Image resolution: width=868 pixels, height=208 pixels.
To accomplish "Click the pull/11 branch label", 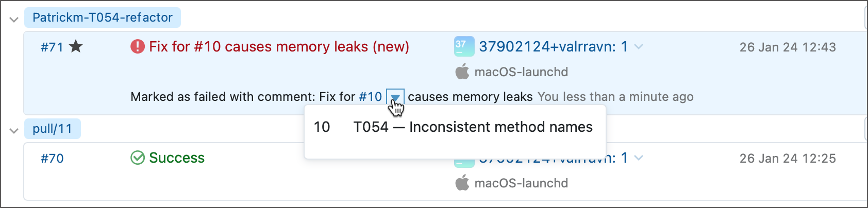I will pyautogui.click(x=52, y=129).
